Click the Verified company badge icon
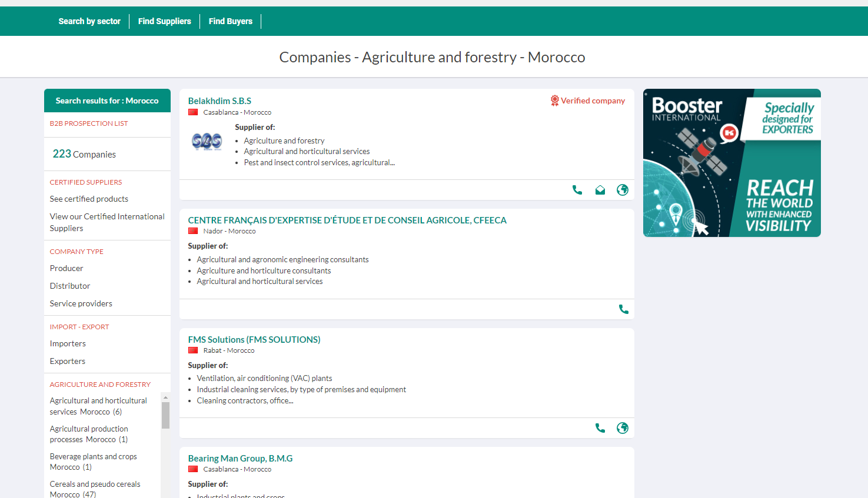Screen dimensions: 868x498 (x=554, y=101)
